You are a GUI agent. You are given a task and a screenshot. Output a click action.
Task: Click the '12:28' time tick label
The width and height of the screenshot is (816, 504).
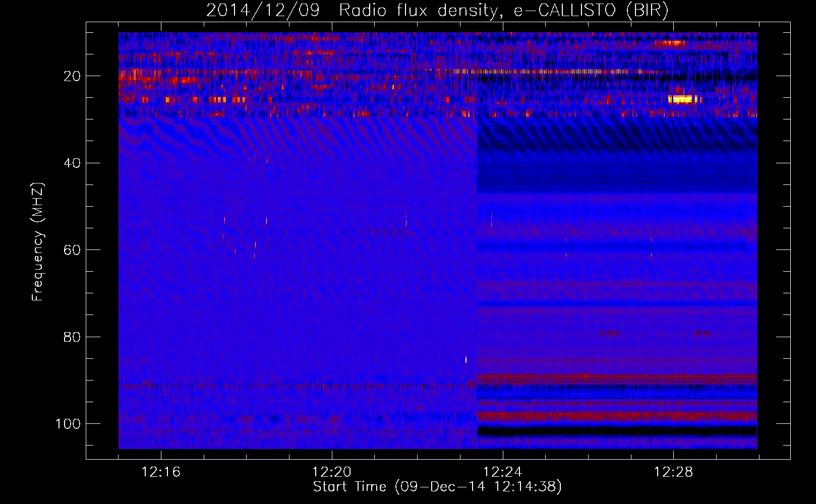pyautogui.click(x=674, y=472)
